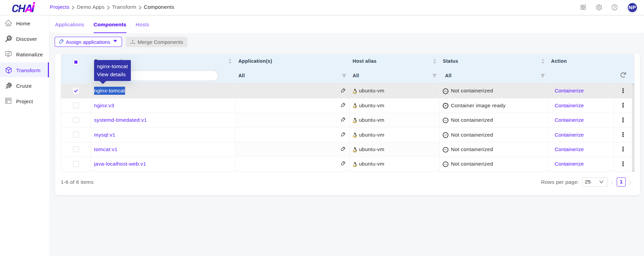Check the systemd-timedated:v1 row checkbox
Image resolution: width=644 pixels, height=256 pixels.
click(x=76, y=120)
